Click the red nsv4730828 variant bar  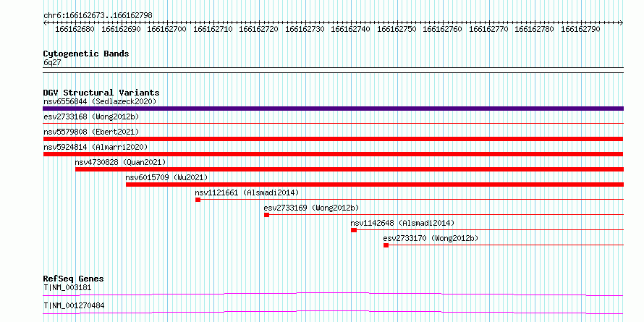(x=349, y=169)
